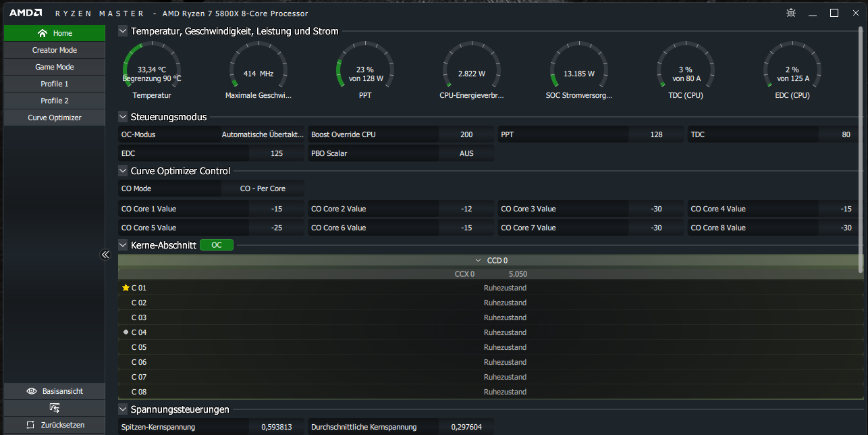Collapse the Kerne-Abschnitt section chevron
Image resolution: width=868 pixels, height=435 pixels.
pyautogui.click(x=123, y=245)
